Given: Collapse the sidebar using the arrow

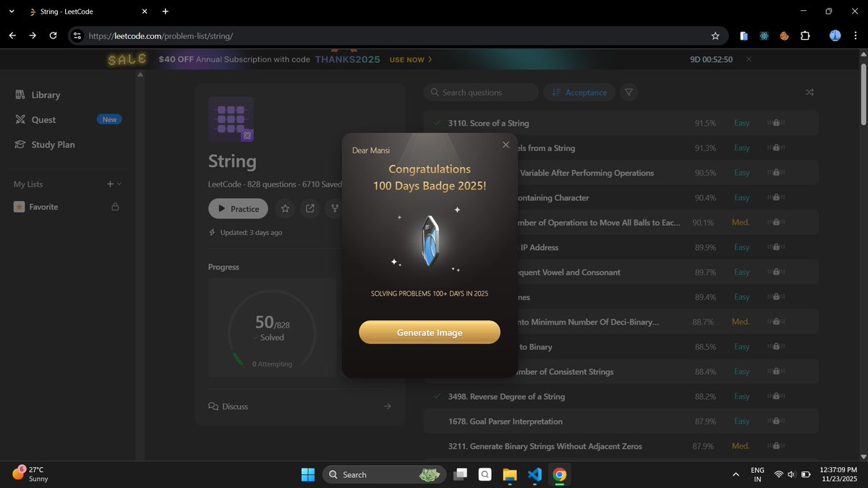Looking at the screenshot, I should [x=140, y=75].
